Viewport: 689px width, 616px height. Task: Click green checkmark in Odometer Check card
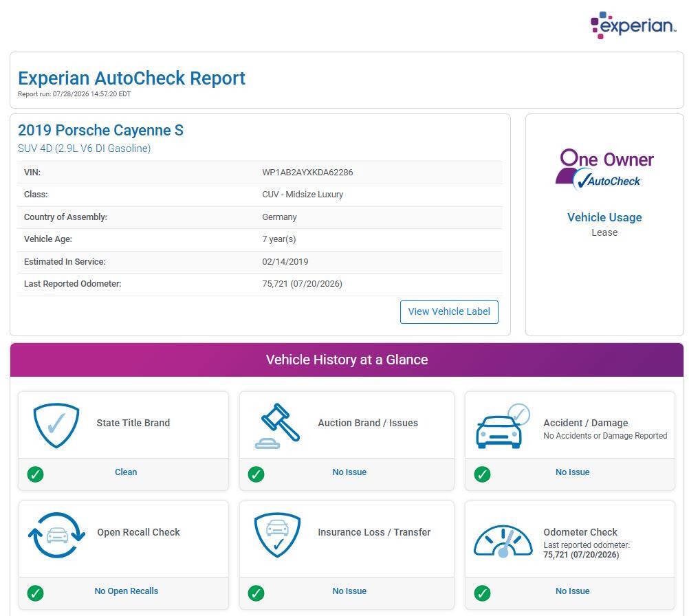[x=482, y=593]
